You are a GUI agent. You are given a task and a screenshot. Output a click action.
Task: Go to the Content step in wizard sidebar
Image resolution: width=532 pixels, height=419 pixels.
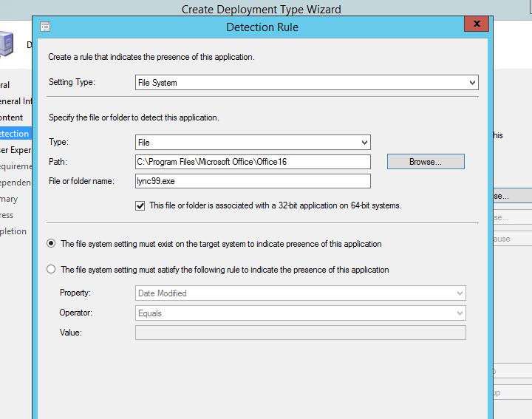(x=12, y=117)
